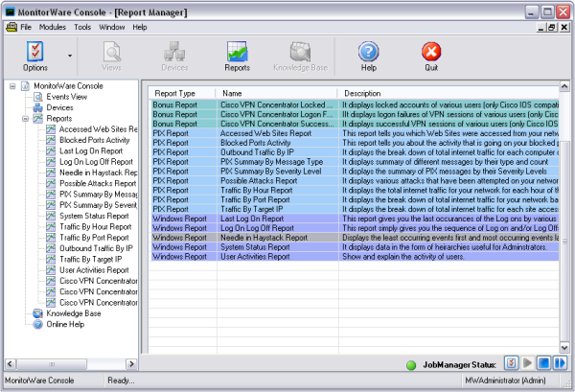Click the Traffic By Target IP tree icon
This screenshot has width=575, height=392.
click(51, 259)
